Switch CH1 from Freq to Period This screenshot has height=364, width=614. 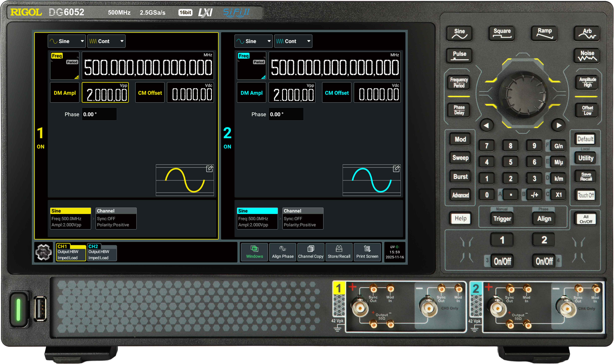tap(72, 62)
